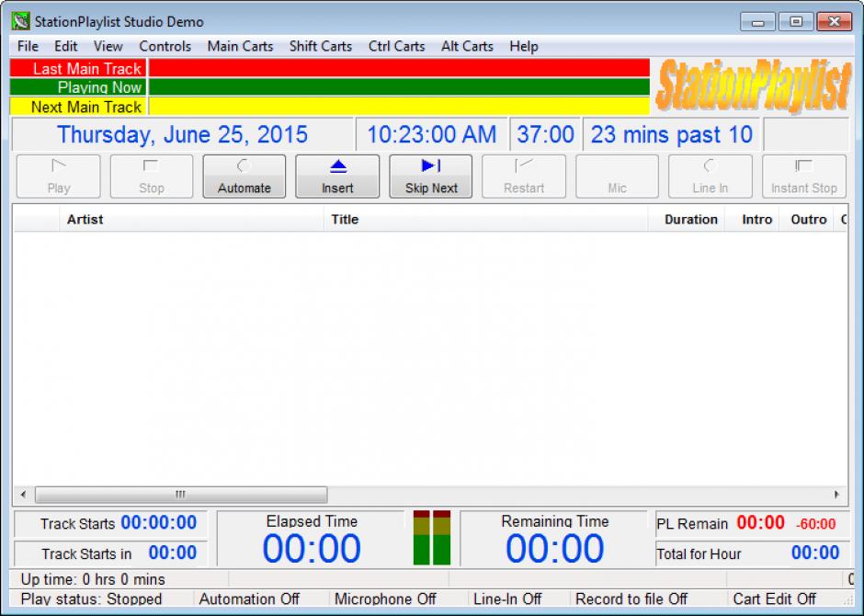Open the Controls menu
Viewport: 864px width, 616px height.
[165, 46]
